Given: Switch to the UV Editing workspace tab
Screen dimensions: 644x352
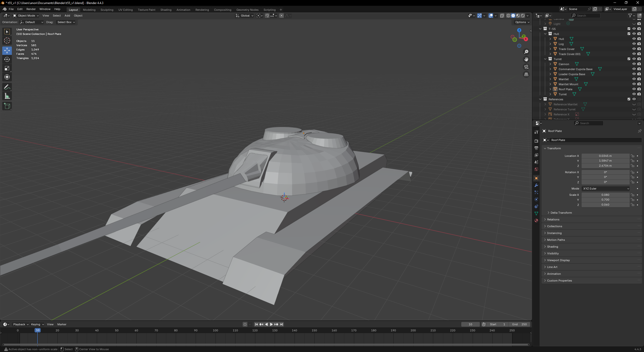Looking at the screenshot, I should tap(126, 10).
